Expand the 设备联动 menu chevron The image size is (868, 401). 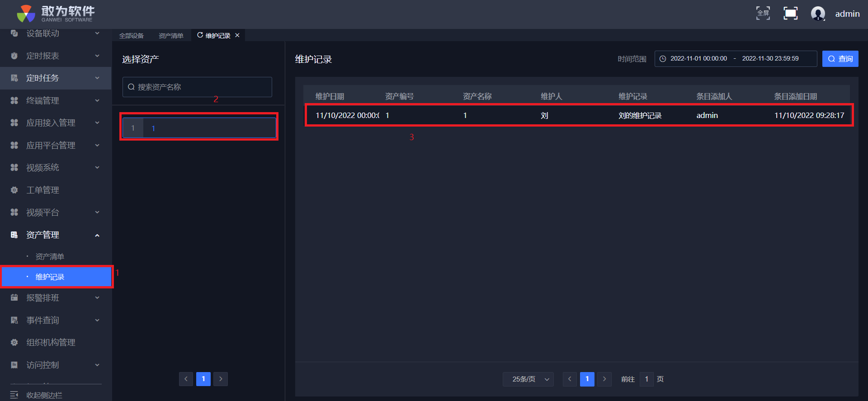click(97, 33)
